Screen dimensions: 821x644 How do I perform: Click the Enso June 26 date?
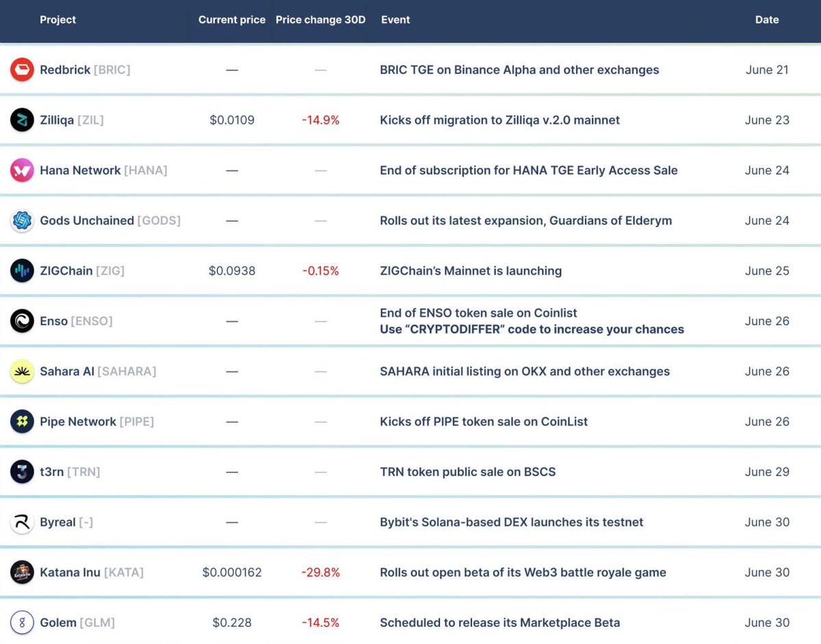[x=767, y=321]
